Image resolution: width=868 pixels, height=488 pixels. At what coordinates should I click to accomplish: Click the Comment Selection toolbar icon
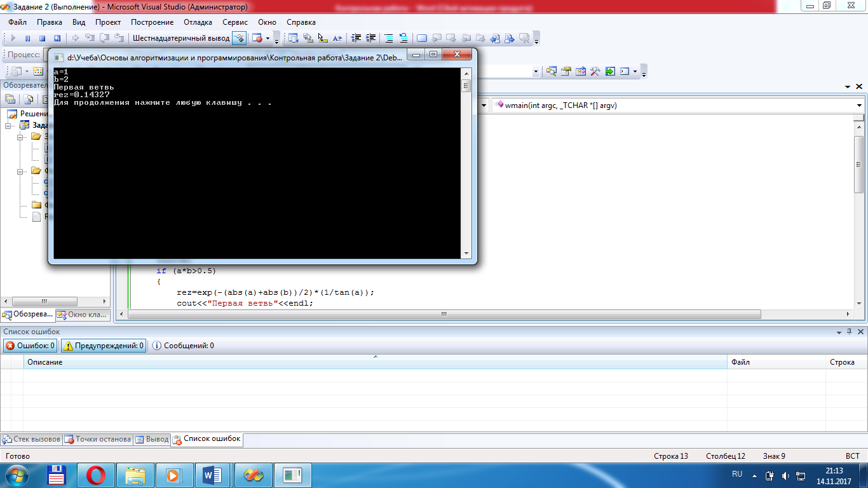pyautogui.click(x=388, y=39)
